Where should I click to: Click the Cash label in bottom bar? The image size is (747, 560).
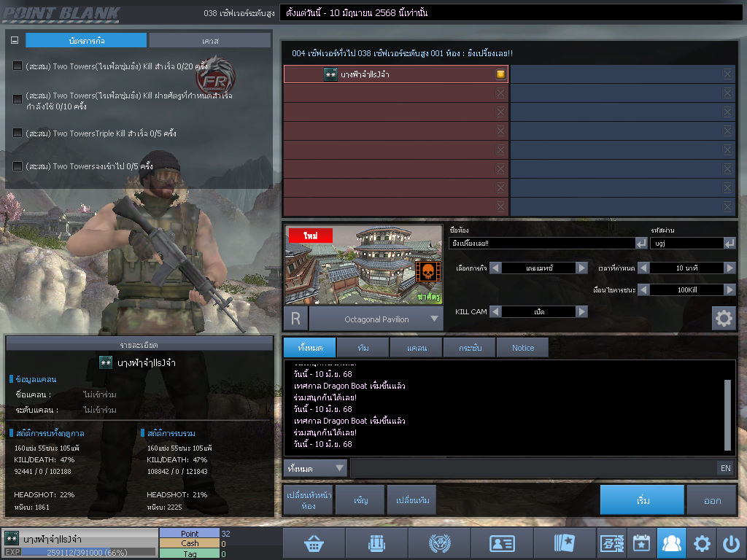click(x=190, y=543)
